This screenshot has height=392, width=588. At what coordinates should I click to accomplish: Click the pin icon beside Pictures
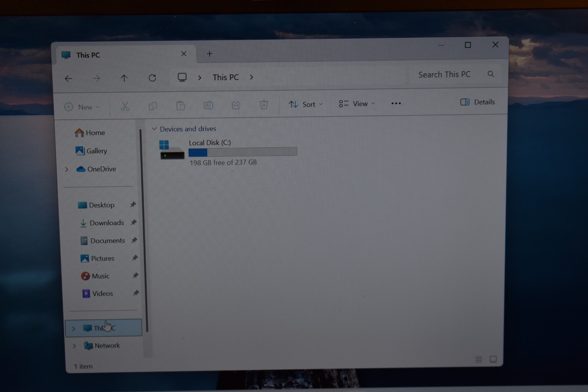coord(135,258)
